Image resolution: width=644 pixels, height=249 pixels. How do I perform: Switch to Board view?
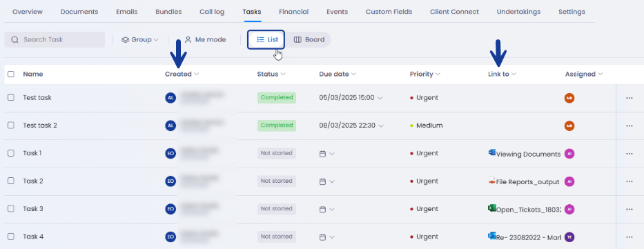(x=309, y=40)
